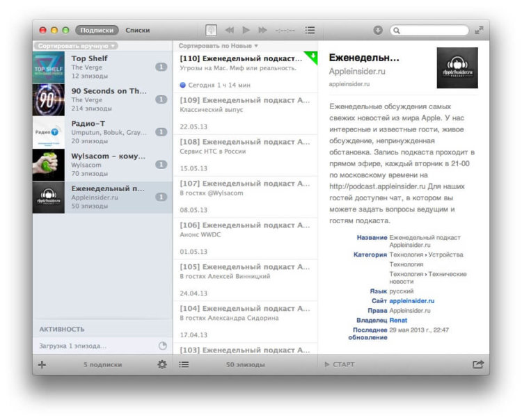This screenshot has height=420, width=522.
Task: Open episode [108] Сервис HTC в России
Action: [x=246, y=155]
